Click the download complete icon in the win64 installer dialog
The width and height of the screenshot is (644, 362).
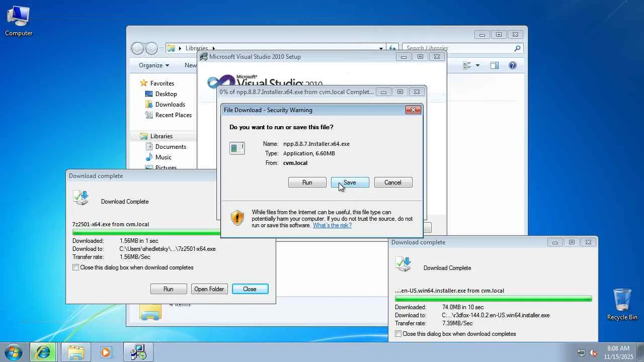(x=403, y=264)
